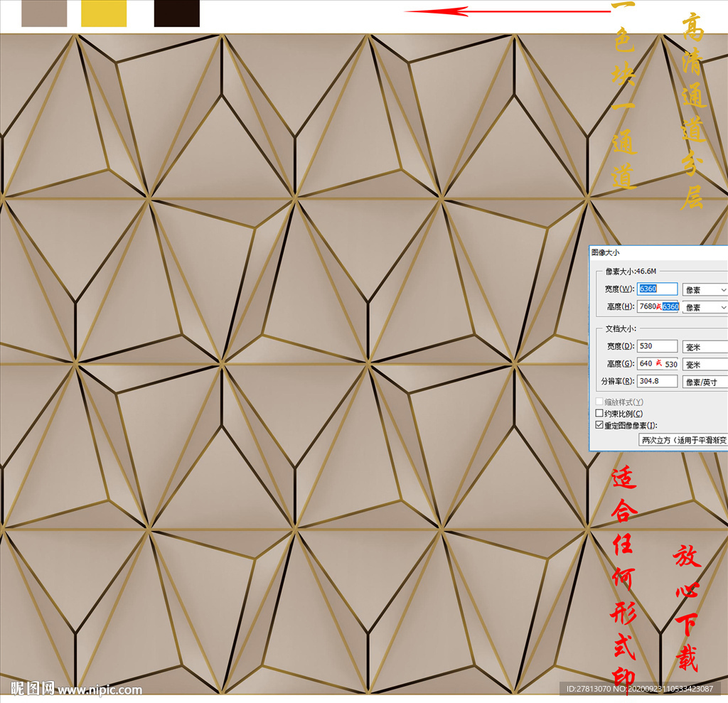The height and width of the screenshot is (703, 728).
Task: Click the 像素大小:46.6M label
Action: pyautogui.click(x=631, y=271)
